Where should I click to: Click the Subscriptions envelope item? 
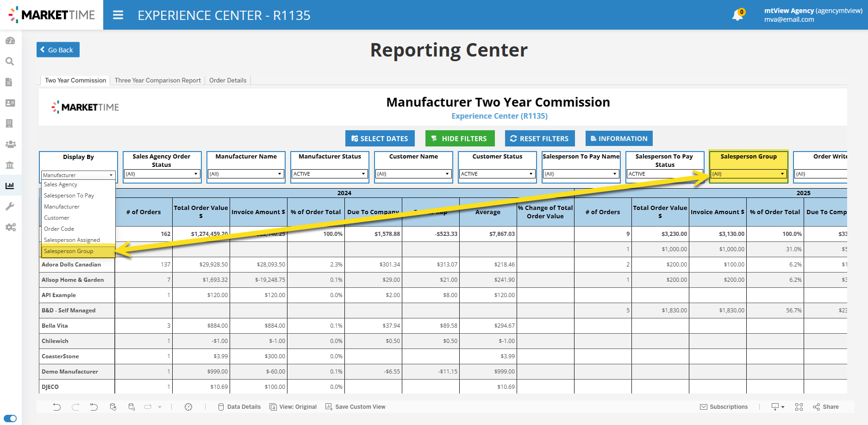pos(724,407)
